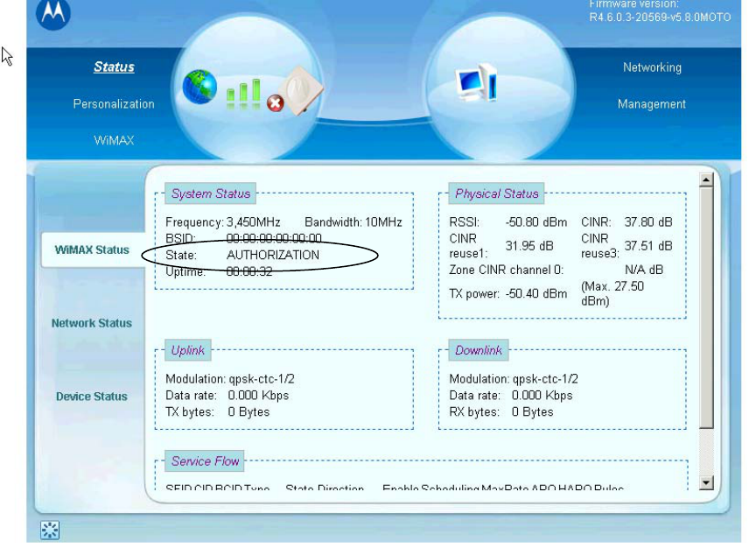
Task: Click the green signal strength bars icon
Action: [243, 94]
